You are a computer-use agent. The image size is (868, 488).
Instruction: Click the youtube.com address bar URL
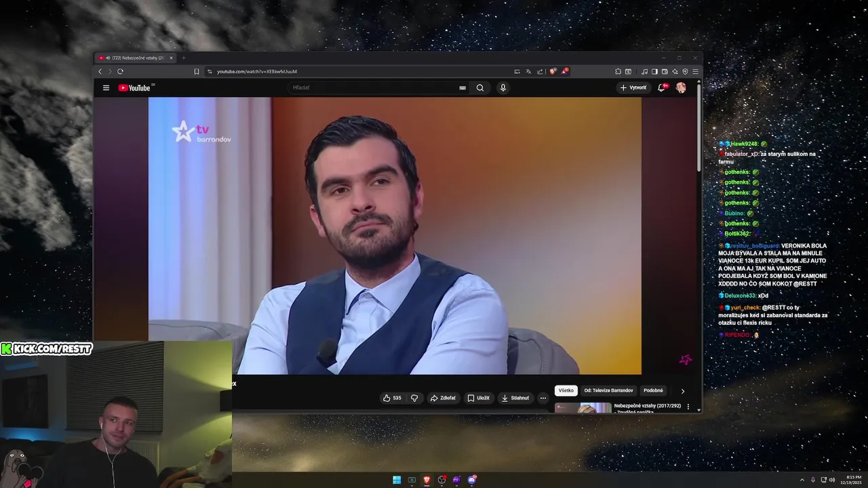[x=257, y=71]
